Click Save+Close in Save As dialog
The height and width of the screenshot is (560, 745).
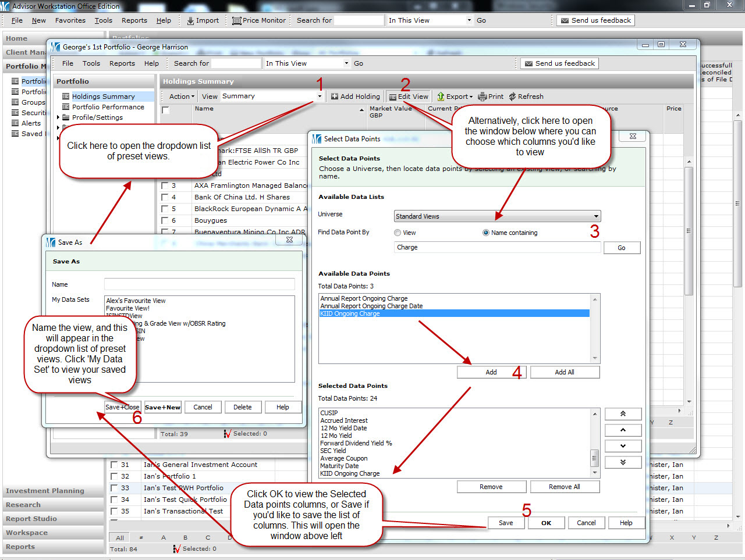coord(122,407)
